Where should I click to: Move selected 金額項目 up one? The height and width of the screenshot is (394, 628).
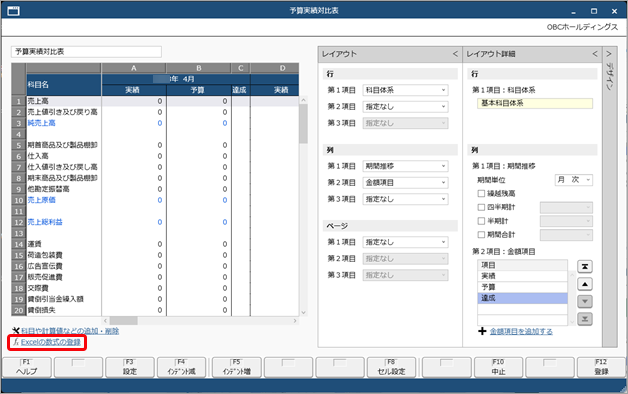coord(585,284)
